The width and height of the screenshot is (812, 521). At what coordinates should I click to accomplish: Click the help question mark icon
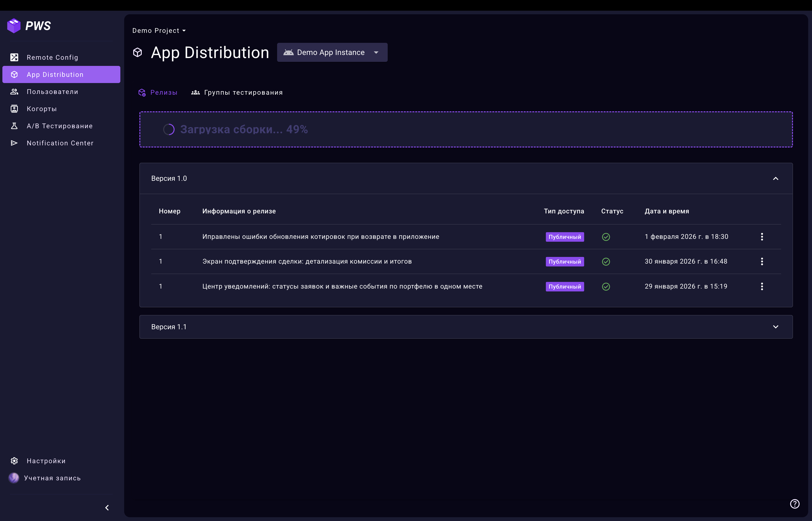point(794,504)
